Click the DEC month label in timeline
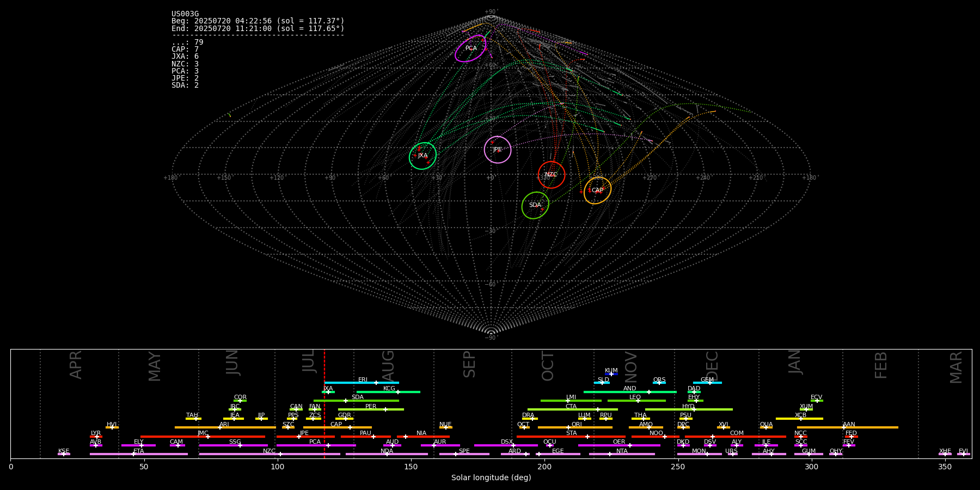Screen dimensions: 980x490 [712, 365]
